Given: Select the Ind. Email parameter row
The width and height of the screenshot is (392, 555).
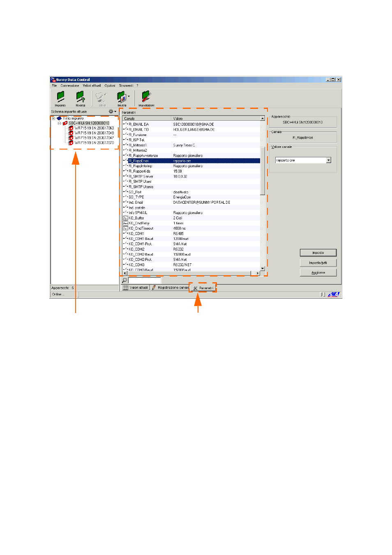Looking at the screenshot, I should 191,203.
